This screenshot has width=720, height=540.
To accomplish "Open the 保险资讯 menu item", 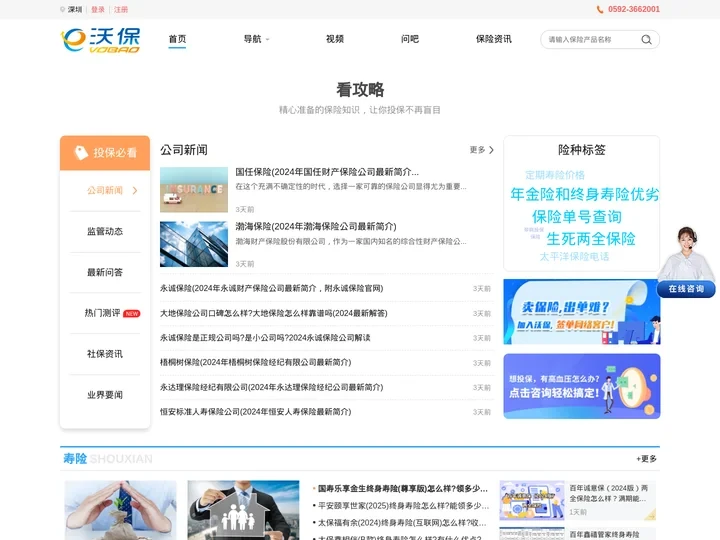I will click(x=494, y=39).
